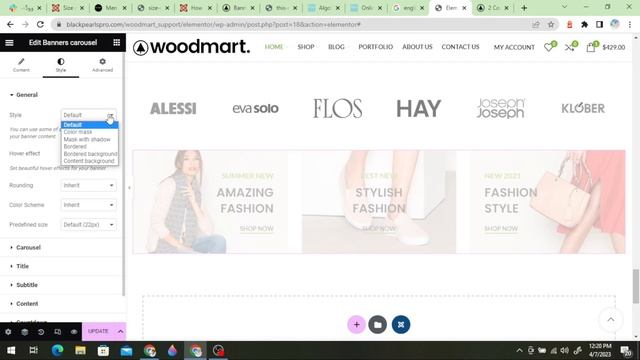This screenshot has height=360, width=640.
Task: Go to SHOP in site menu
Action: tap(306, 47)
